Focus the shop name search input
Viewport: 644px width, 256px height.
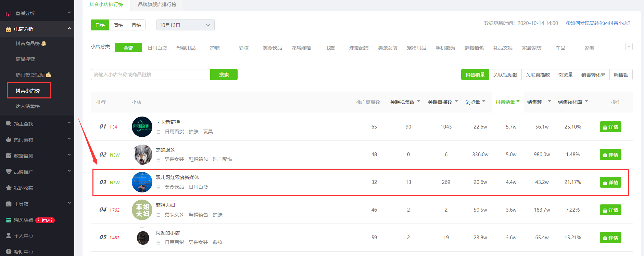pos(151,75)
